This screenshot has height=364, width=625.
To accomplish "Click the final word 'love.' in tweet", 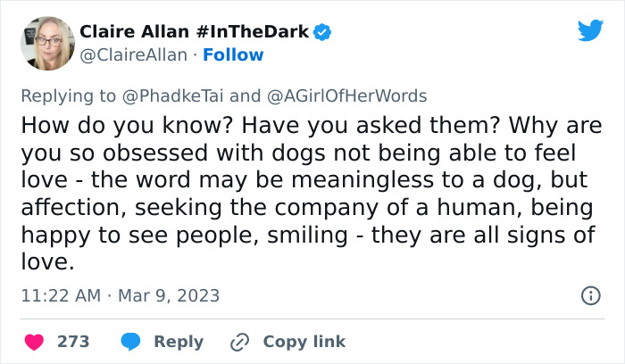I will (48, 262).
